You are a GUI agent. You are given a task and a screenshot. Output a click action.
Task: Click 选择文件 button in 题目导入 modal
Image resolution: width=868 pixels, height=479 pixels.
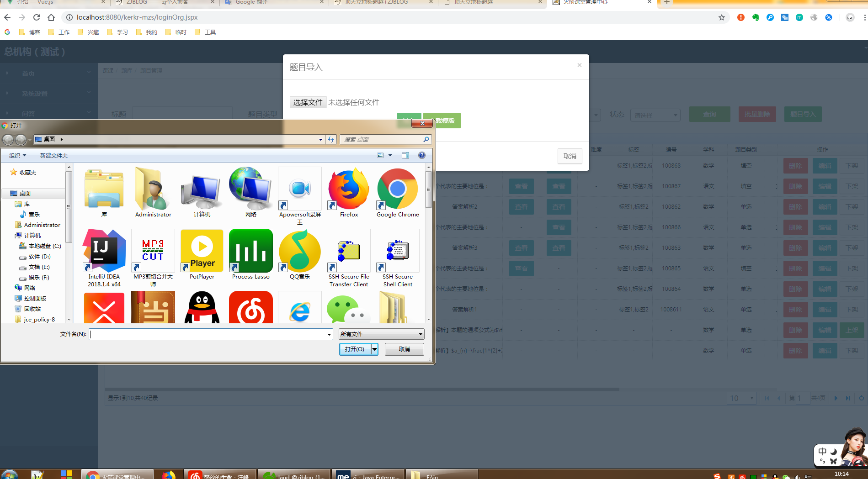click(308, 102)
